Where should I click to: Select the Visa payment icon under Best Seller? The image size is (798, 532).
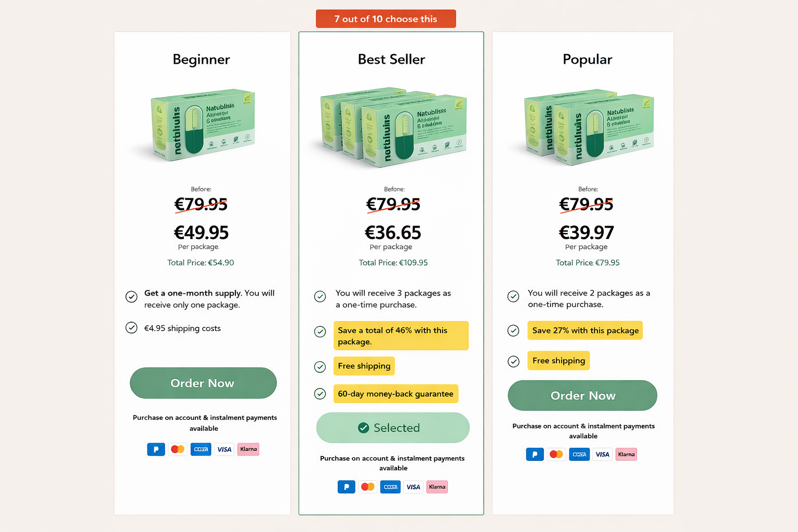click(x=414, y=487)
